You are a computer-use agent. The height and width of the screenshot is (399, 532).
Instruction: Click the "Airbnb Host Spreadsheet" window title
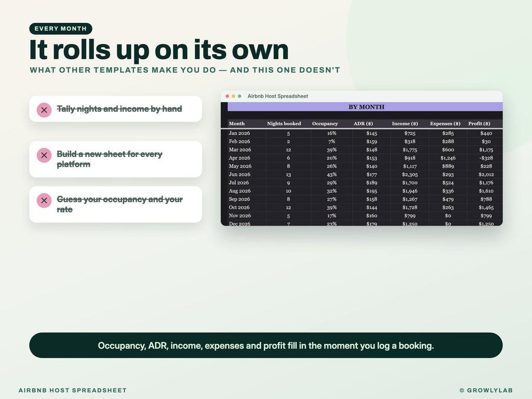tap(278, 96)
